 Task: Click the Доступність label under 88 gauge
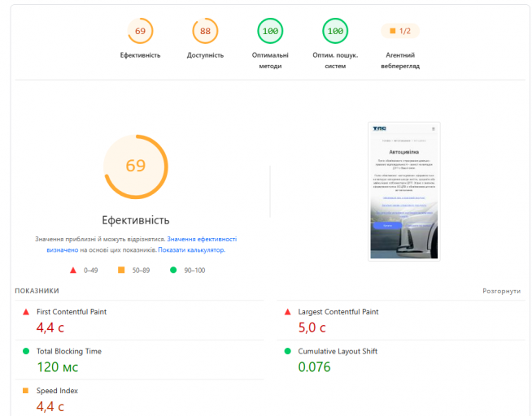[205, 55]
